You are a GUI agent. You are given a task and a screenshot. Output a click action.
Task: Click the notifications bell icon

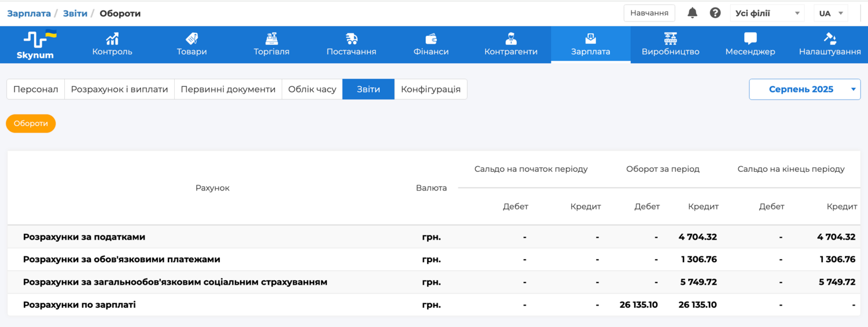(692, 13)
